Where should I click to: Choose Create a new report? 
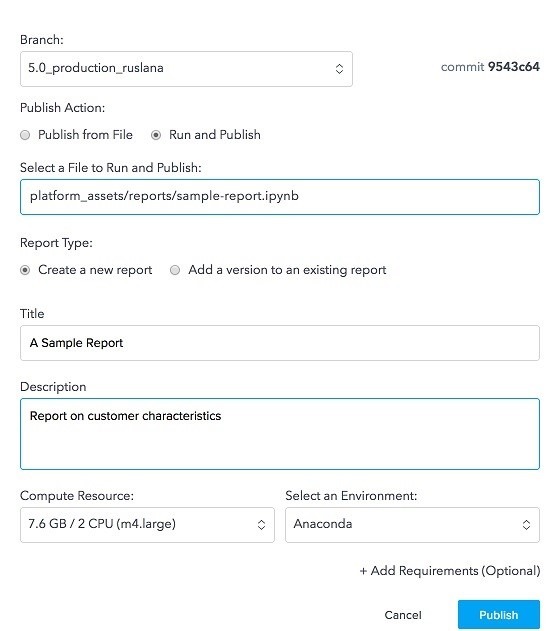[25, 270]
